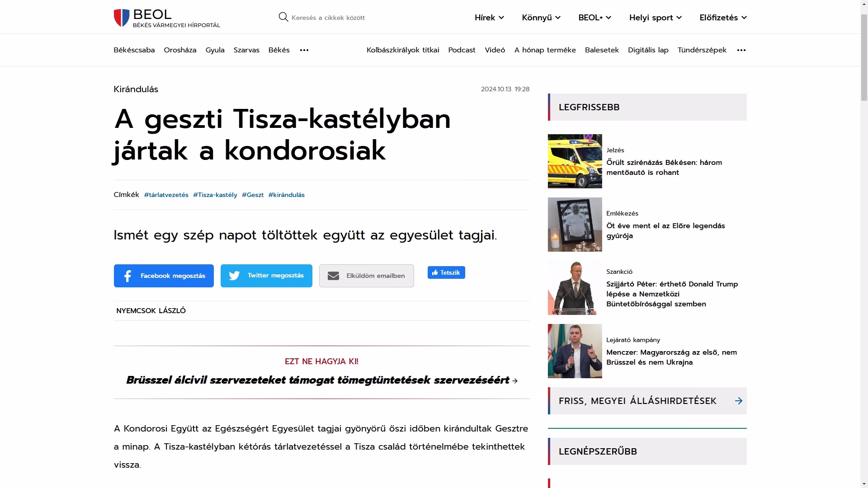868x488 pixels.
Task: Show more cities via three-dot icon
Action: click(304, 50)
